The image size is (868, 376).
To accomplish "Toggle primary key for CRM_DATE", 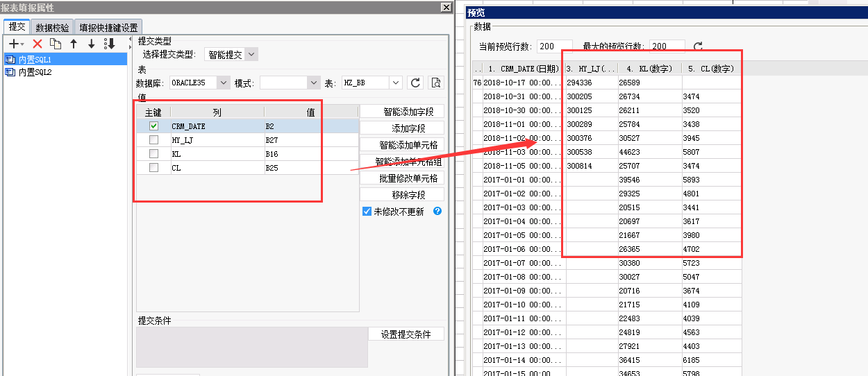I will point(154,126).
